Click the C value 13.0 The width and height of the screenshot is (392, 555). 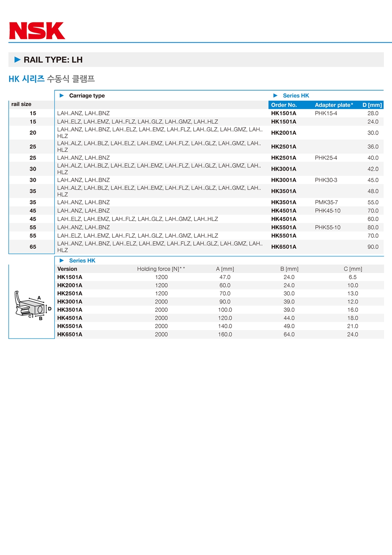pyautogui.click(x=353, y=293)
